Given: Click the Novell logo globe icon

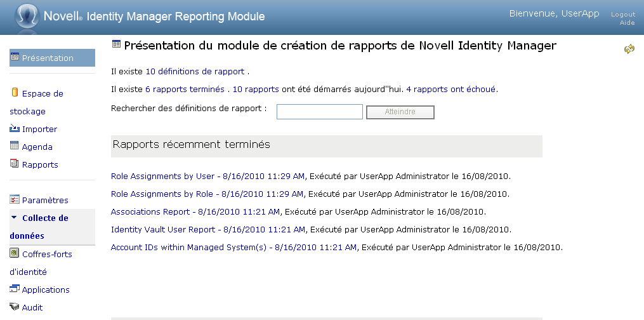Looking at the screenshot, I should click(27, 16).
